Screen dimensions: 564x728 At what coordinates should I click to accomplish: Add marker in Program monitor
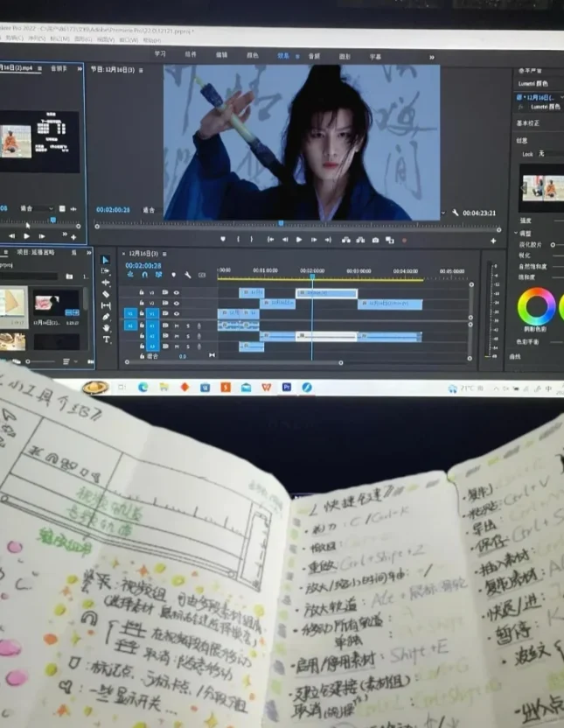(x=223, y=239)
